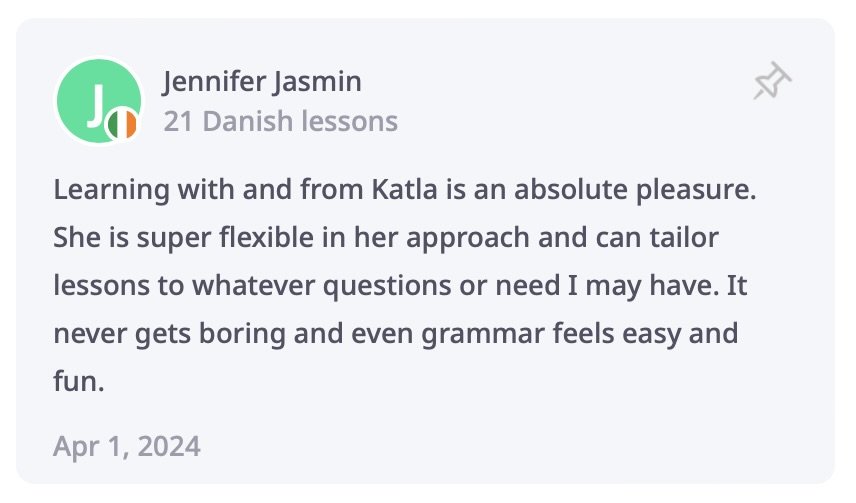
Task: Select the "21 Danish lessons" subtitle
Action: (281, 121)
